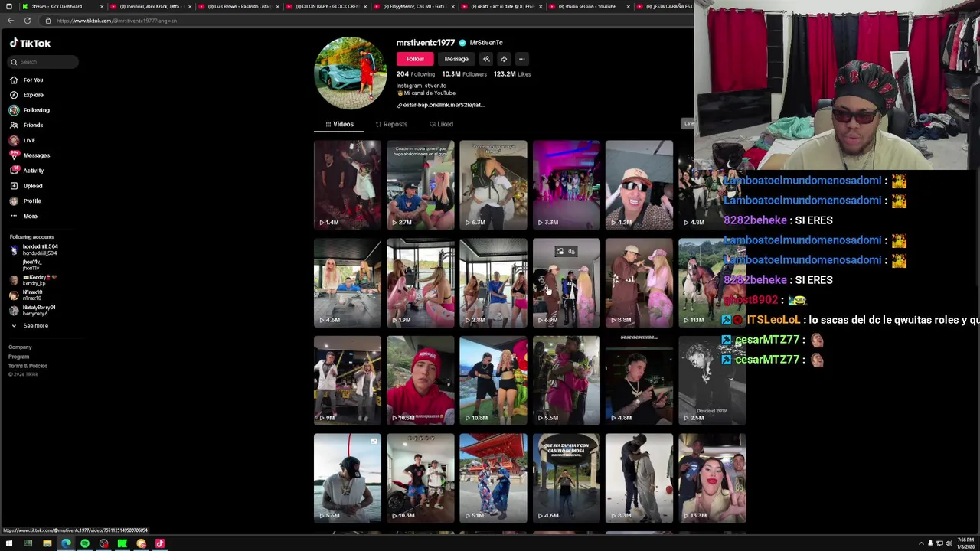Open the video with 6.3M views
This screenshot has height=551, width=980.
[493, 184]
